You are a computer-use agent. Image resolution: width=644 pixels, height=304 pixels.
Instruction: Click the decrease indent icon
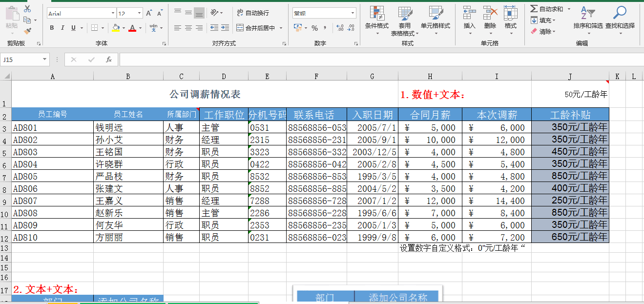[x=214, y=28]
